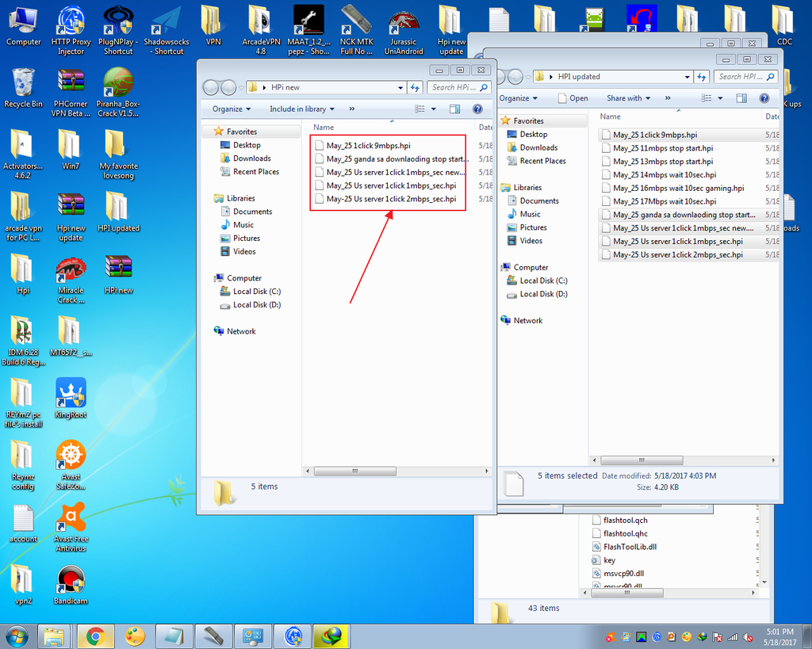
Task: Click the Search HPi new input field
Action: (x=454, y=87)
